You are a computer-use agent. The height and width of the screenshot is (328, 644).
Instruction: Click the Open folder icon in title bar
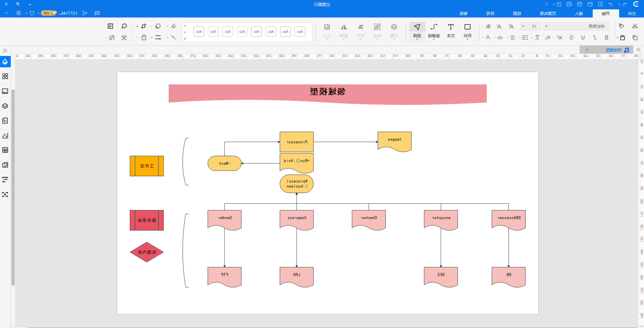pyautogui.click(x=590, y=4)
